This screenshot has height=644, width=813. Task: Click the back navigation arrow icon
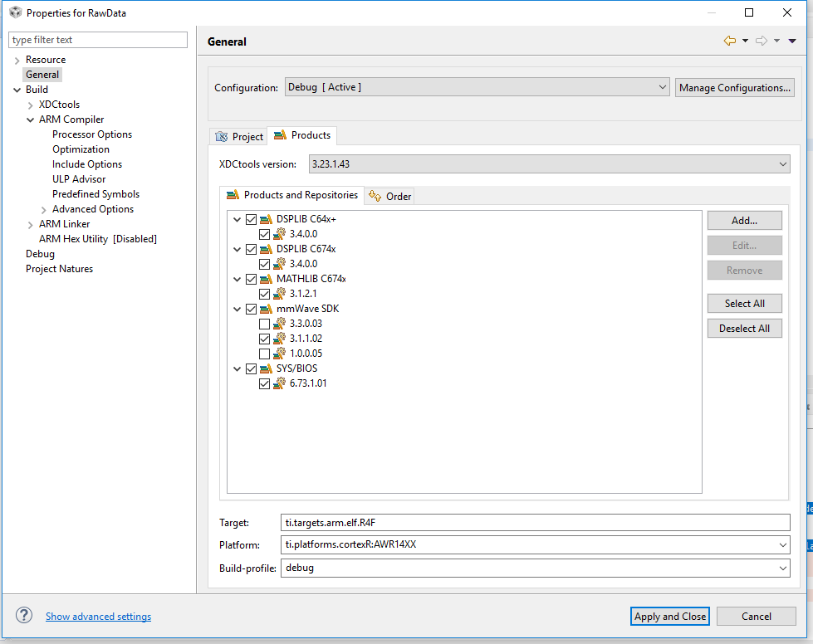[729, 41]
